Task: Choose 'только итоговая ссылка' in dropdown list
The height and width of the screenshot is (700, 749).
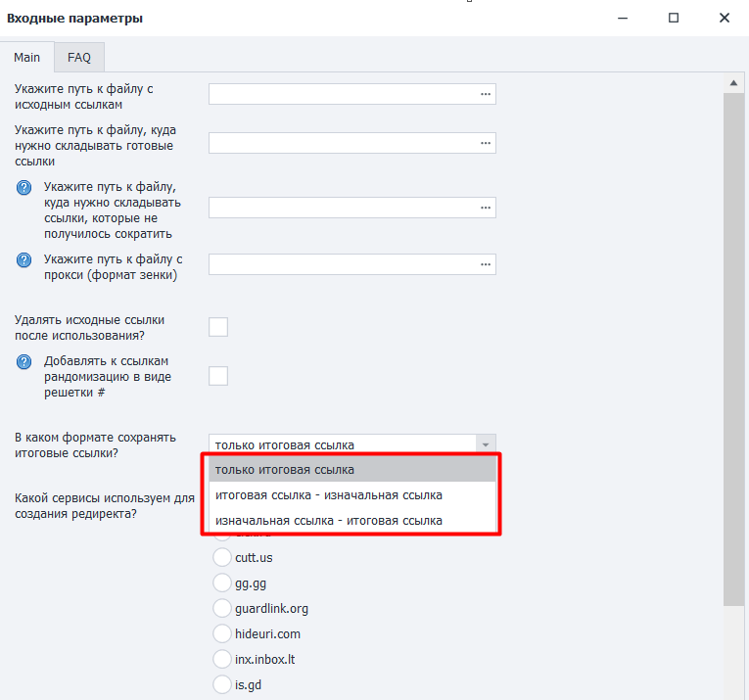Action: coord(352,469)
